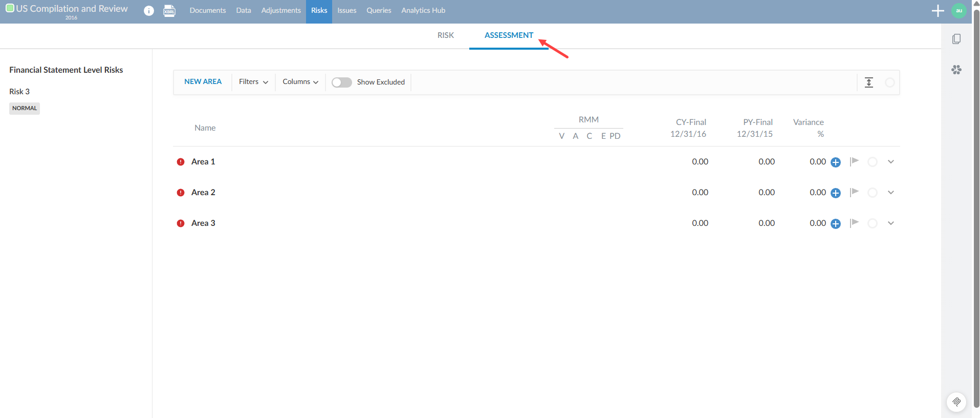This screenshot has width=980, height=418.
Task: Select the ASSESSMENT tab
Action: [x=509, y=35]
